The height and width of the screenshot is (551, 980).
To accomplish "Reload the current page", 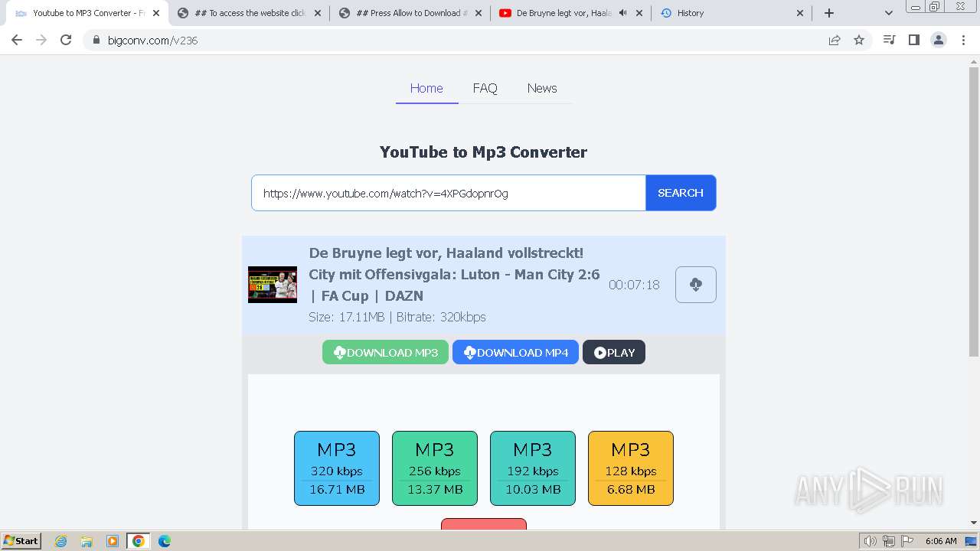I will tap(66, 40).
